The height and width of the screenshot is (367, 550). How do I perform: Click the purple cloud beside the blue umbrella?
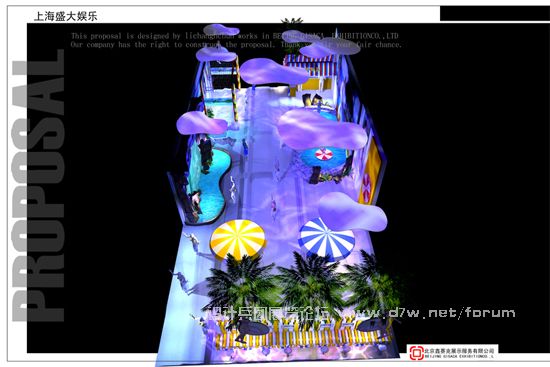pos(353,212)
